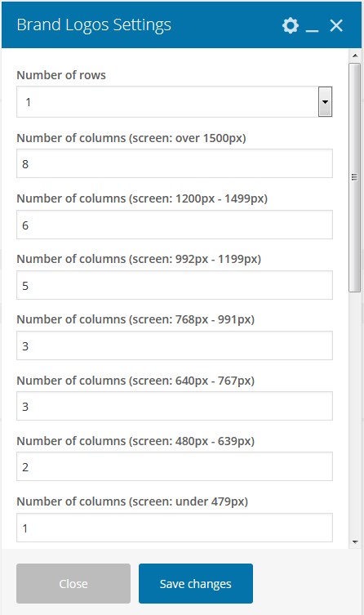Click the gray Close button
The image size is (364, 615).
point(73,584)
